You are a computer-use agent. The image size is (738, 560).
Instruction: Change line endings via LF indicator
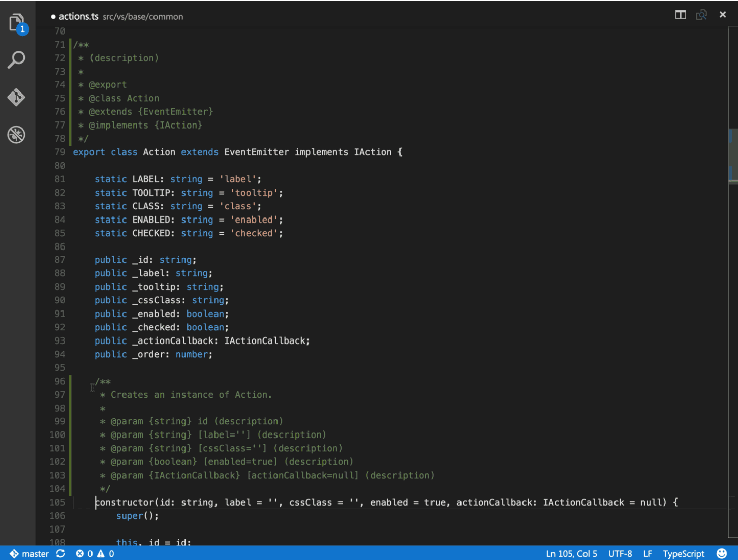point(648,553)
